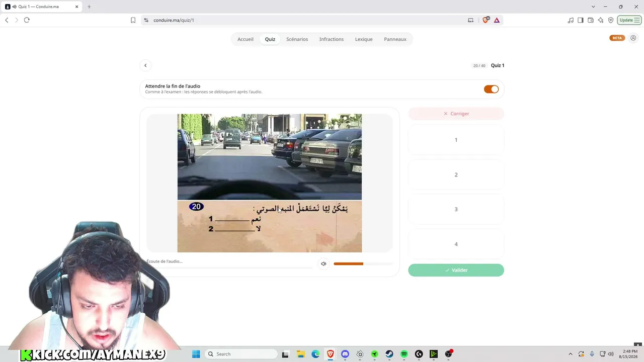Open Spotify from the taskbar
Viewport: 644px width, 362px height.
click(x=404, y=354)
